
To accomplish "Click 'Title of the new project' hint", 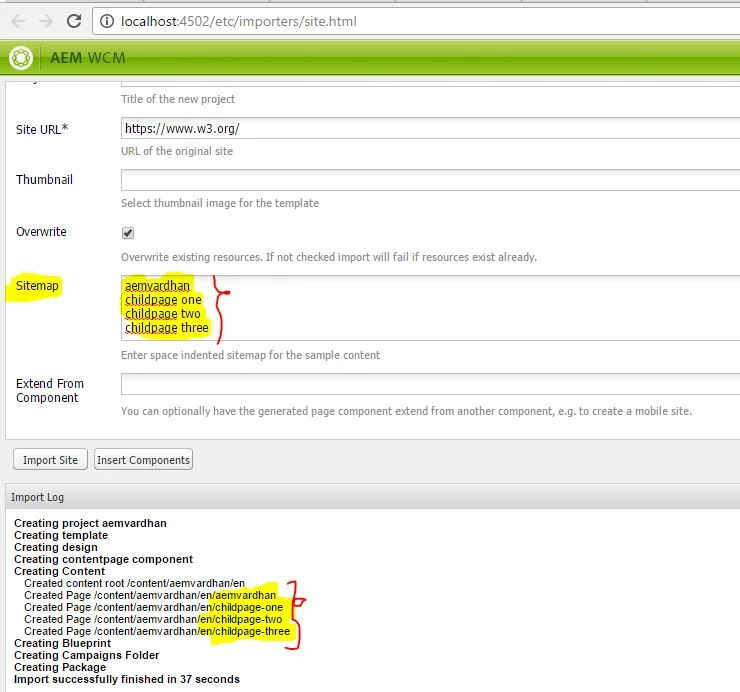I will point(177,99).
